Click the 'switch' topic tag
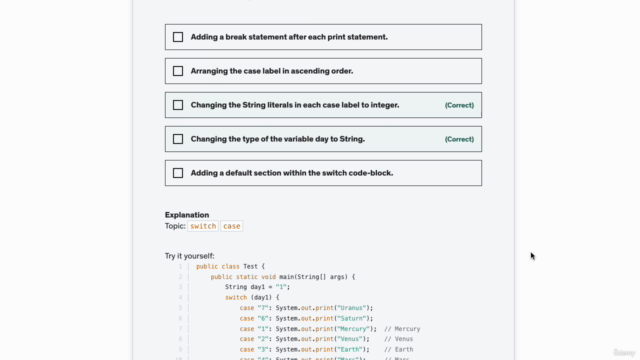Screen dimensions: 640x360 [203, 226]
